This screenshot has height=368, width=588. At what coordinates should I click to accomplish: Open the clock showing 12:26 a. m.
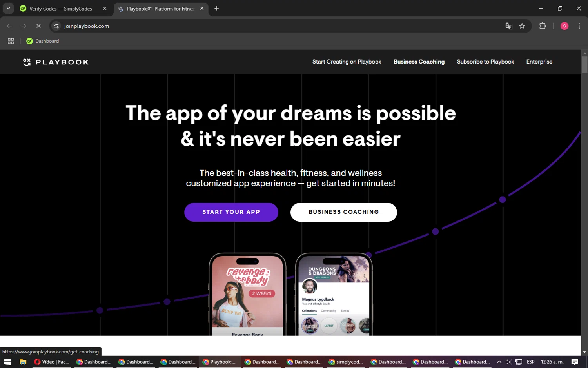[552, 362]
